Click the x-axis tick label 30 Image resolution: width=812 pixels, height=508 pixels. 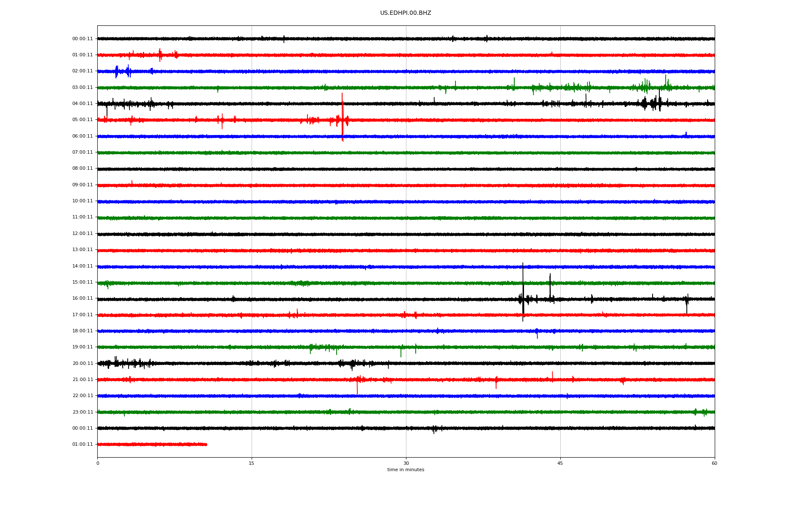click(x=406, y=463)
